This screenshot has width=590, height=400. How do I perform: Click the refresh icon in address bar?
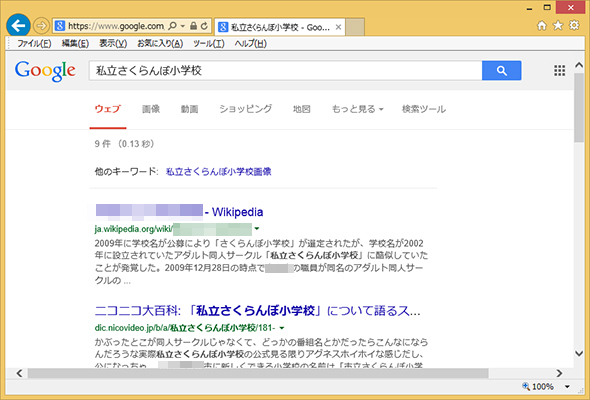tap(204, 26)
